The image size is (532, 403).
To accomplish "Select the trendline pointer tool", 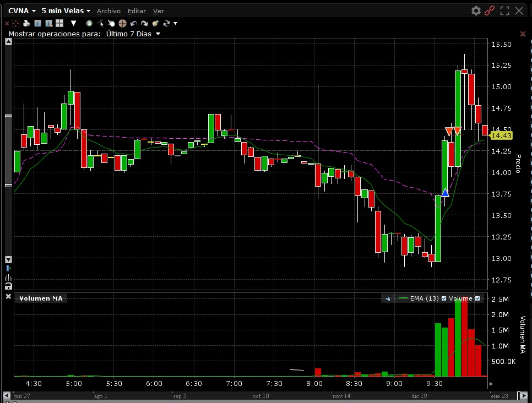I will [100, 23].
